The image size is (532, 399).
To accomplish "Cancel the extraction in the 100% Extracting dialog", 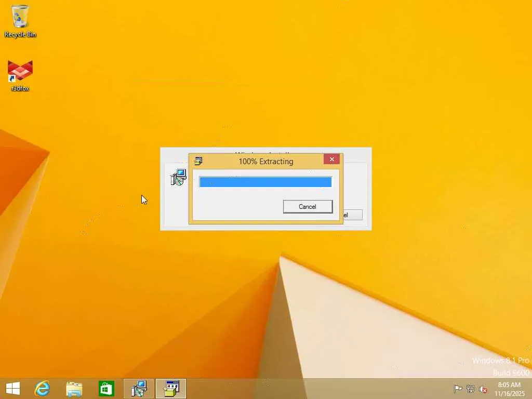I will click(x=308, y=207).
